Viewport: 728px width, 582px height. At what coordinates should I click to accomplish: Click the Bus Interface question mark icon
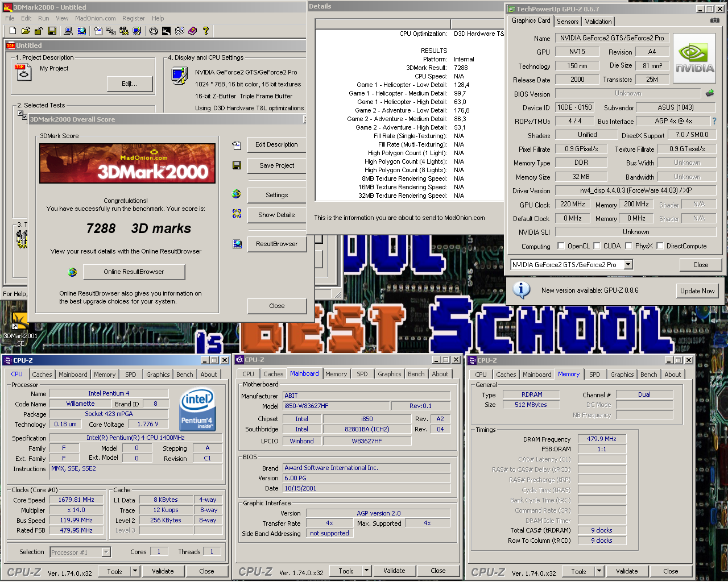(x=714, y=121)
